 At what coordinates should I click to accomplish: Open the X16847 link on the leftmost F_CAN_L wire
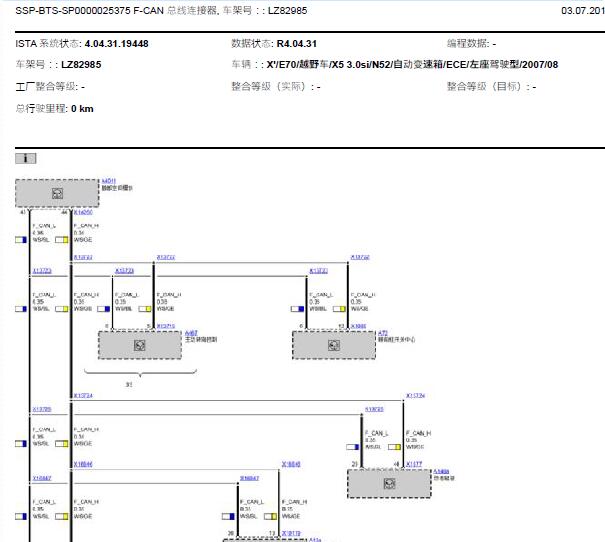coord(42,478)
